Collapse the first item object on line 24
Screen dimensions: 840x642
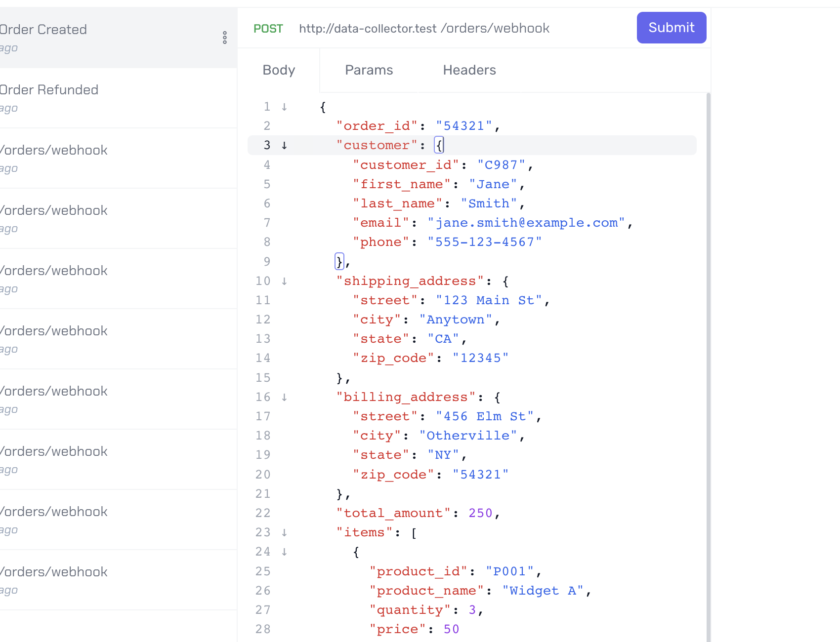pyautogui.click(x=285, y=552)
